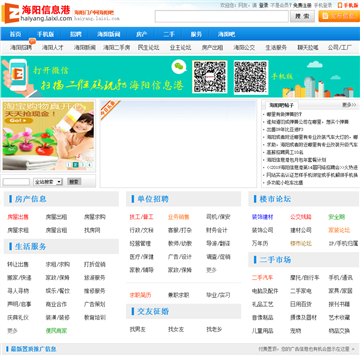Image resolution: width=360 pixels, height=360 pixels.
Task: Click the 寻人寻物 link
Action: [18, 291]
